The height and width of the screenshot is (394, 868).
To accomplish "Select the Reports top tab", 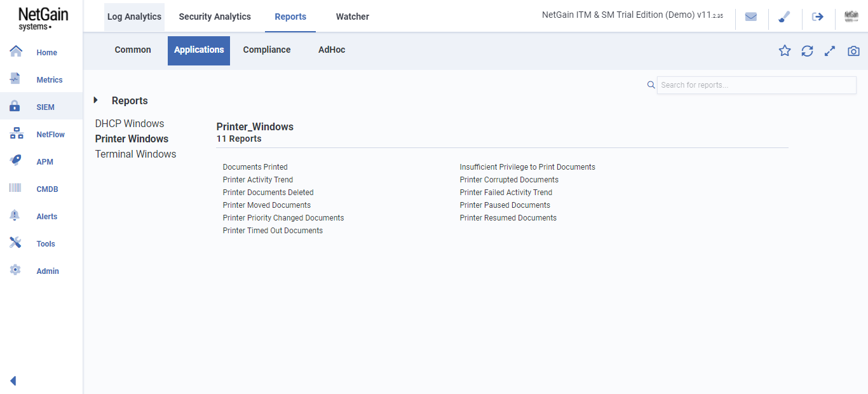I will (290, 17).
